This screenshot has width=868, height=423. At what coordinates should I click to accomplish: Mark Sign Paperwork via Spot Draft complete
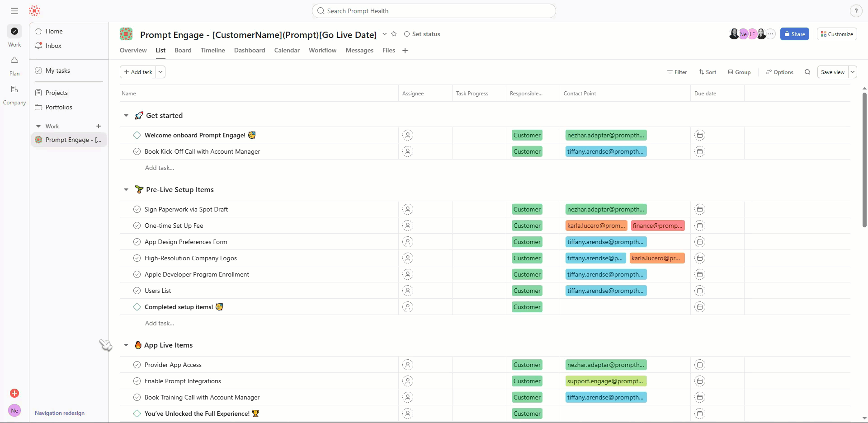click(137, 209)
